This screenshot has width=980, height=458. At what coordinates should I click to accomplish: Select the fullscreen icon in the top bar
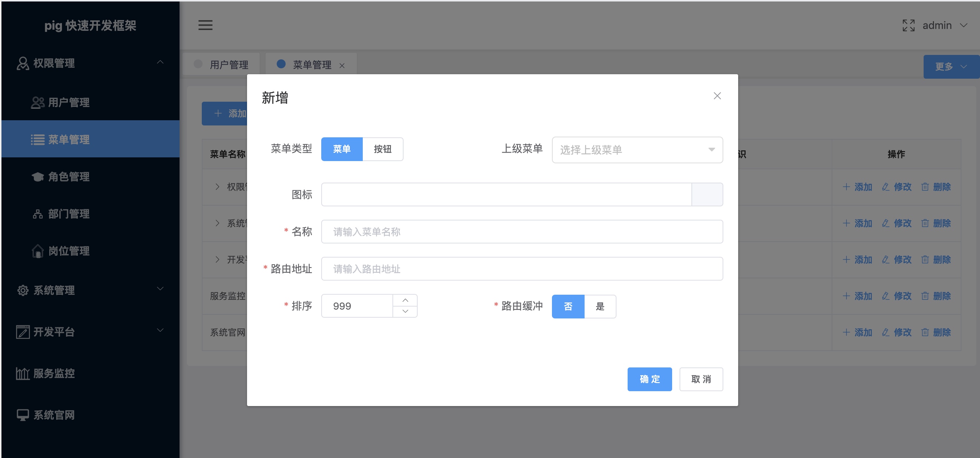(909, 25)
